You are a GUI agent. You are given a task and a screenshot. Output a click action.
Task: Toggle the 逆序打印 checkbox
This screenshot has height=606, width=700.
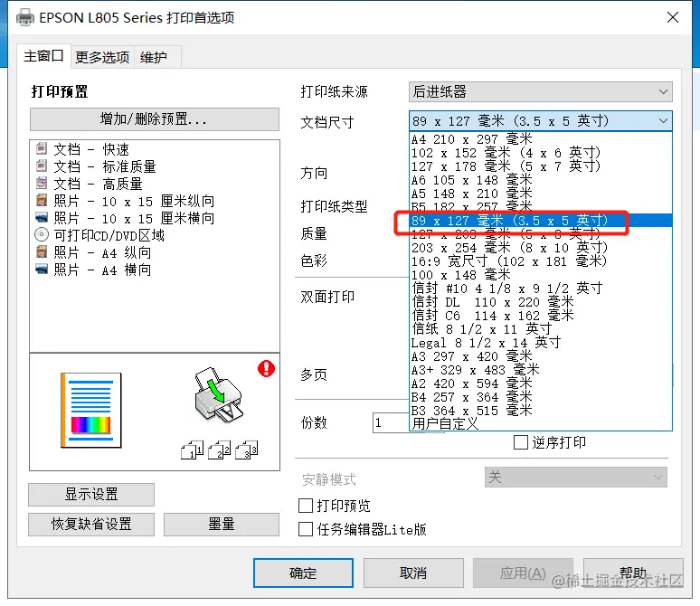[521, 442]
